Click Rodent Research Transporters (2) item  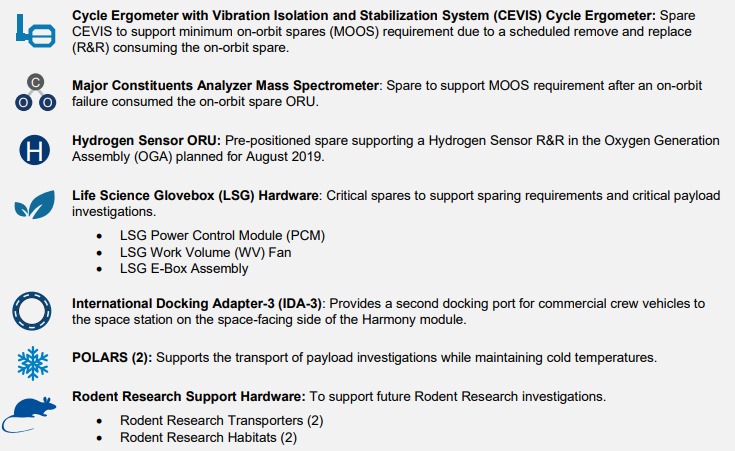222,421
